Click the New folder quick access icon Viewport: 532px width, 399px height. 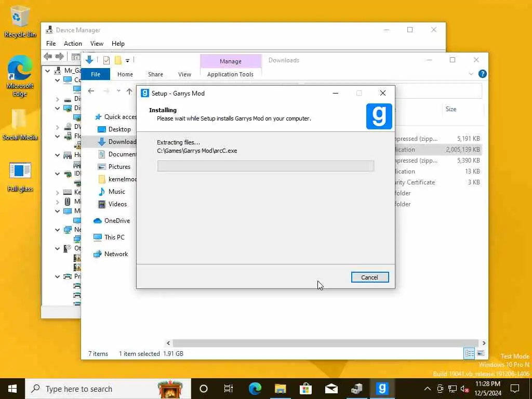118,60
